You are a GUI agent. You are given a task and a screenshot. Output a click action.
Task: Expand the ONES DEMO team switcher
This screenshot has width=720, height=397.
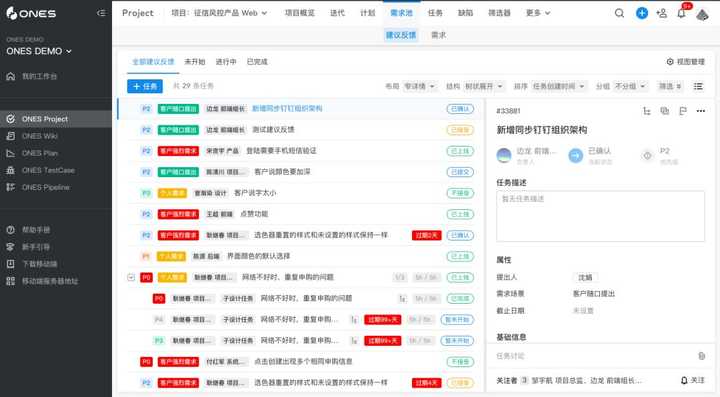pos(39,51)
